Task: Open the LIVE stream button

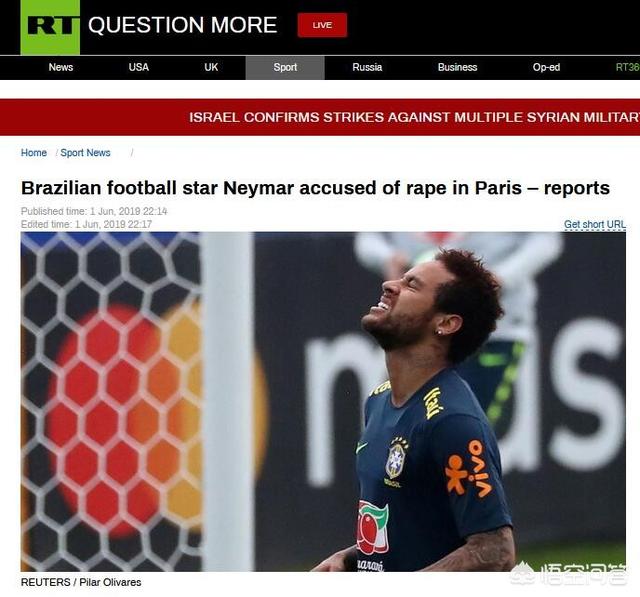Action: coord(322,25)
